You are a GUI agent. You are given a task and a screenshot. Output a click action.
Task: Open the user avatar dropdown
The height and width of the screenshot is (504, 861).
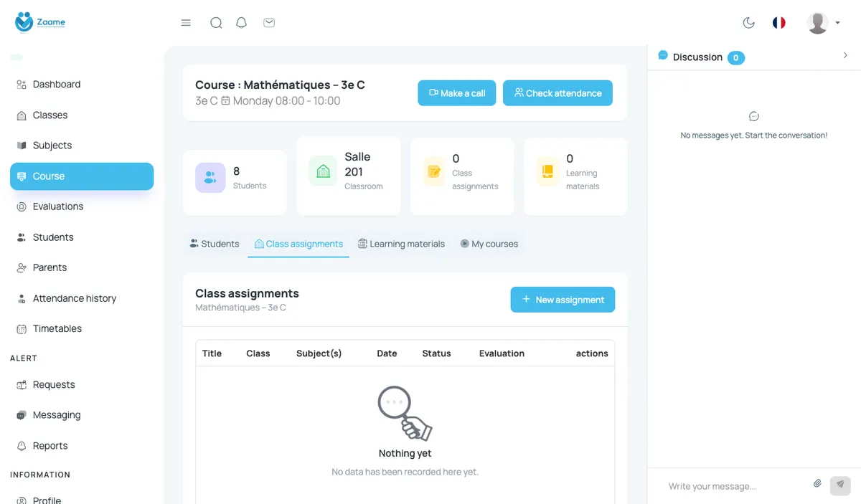pyautogui.click(x=823, y=23)
